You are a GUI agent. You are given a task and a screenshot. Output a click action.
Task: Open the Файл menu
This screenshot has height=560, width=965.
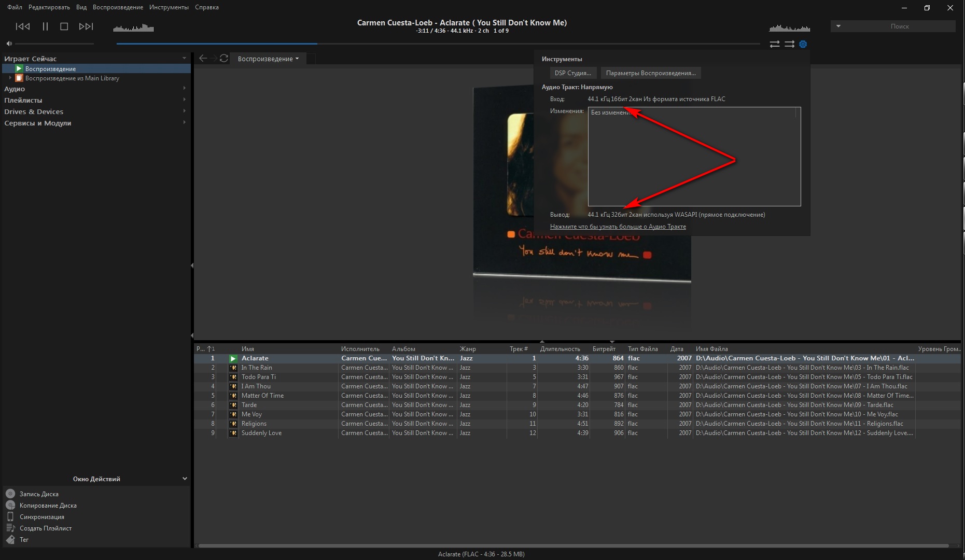(x=15, y=7)
